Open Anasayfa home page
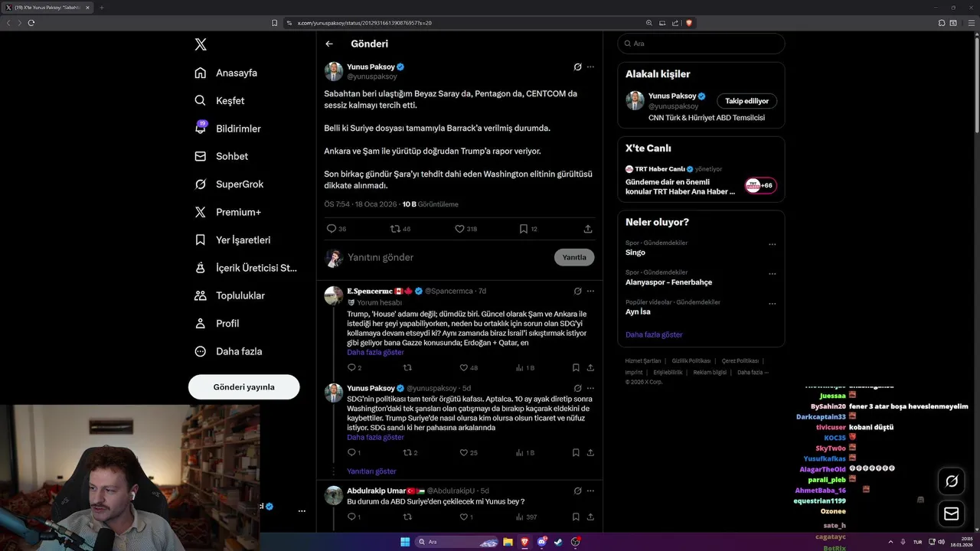980x551 pixels. [x=226, y=73]
